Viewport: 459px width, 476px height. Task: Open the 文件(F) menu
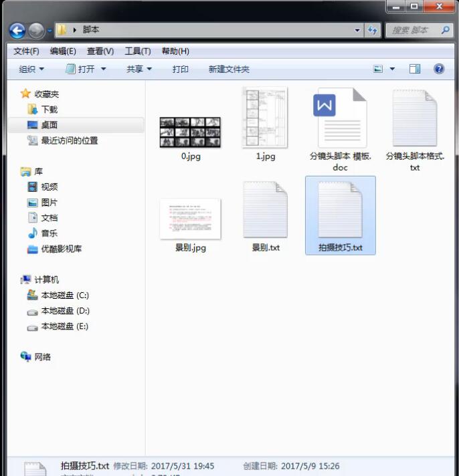[x=26, y=51]
